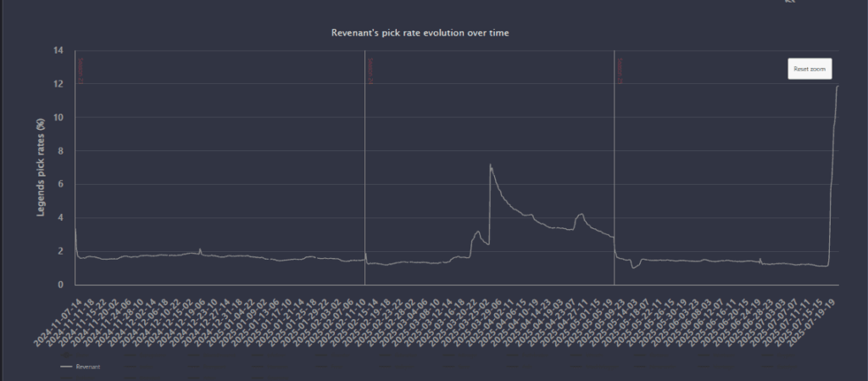The height and width of the screenshot is (381, 868).
Task: Click the red season label at the chart's left edge
Action: 80,70
